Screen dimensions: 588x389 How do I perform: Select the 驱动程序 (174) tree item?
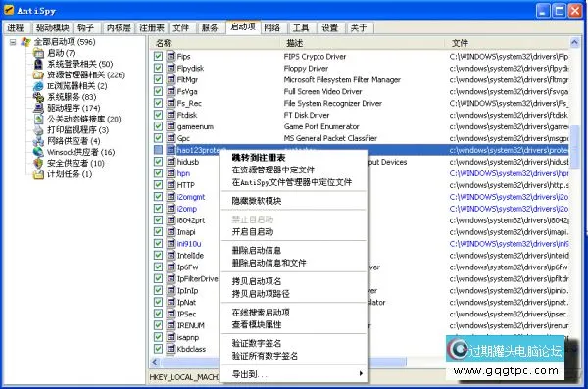coord(73,108)
